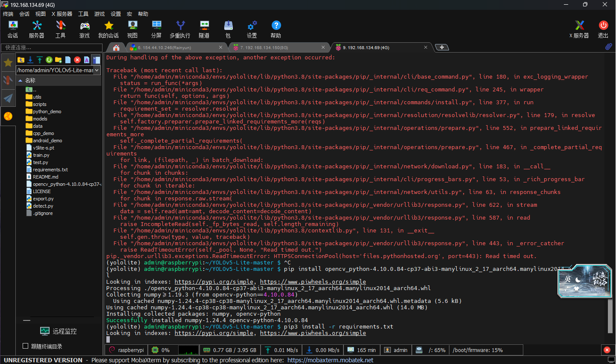
Task: Open the paper-plane macros sidebar tab
Action: [x=8, y=98]
